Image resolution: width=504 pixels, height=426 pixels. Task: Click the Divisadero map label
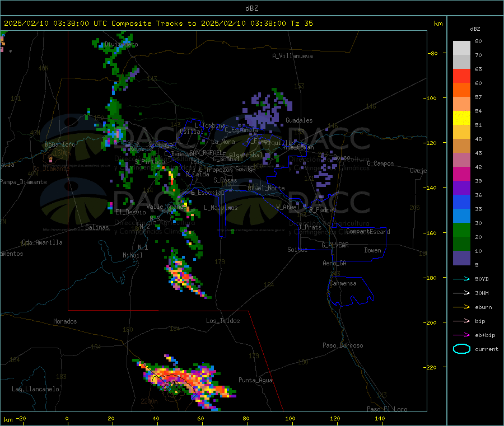121,44
